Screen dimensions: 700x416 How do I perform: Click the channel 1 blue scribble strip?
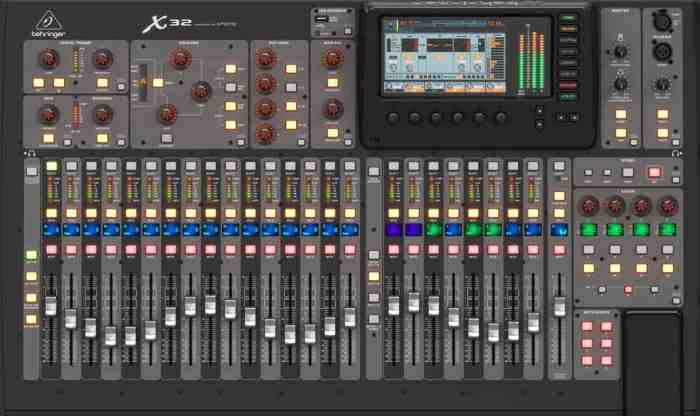(x=51, y=230)
